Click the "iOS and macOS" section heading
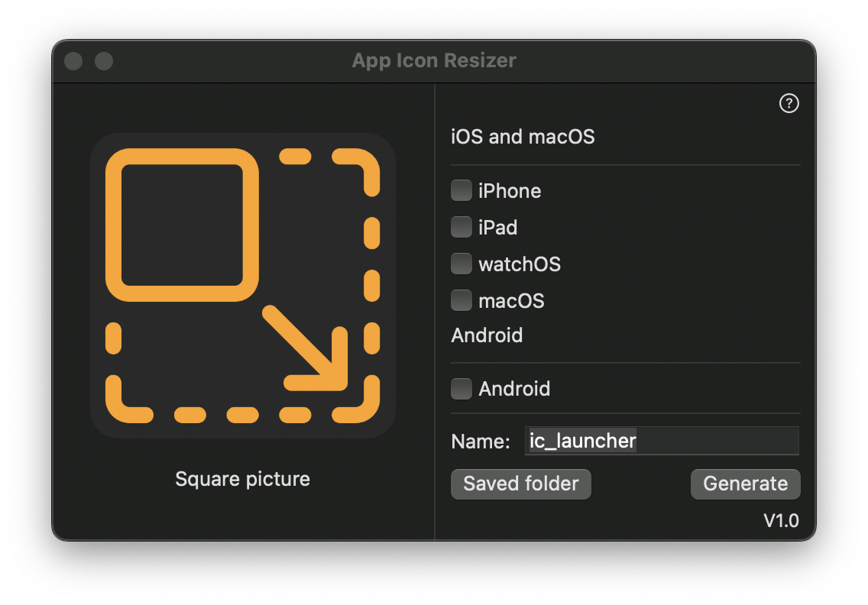The width and height of the screenshot is (868, 605). point(523,137)
